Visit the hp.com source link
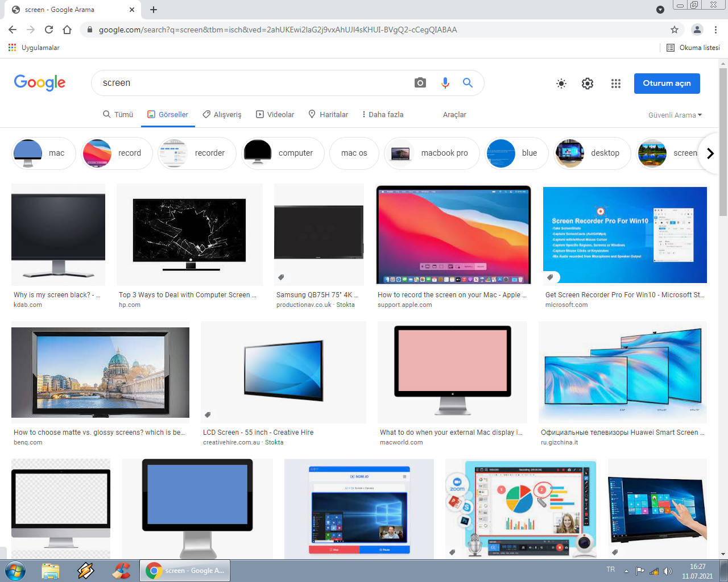 (x=130, y=305)
